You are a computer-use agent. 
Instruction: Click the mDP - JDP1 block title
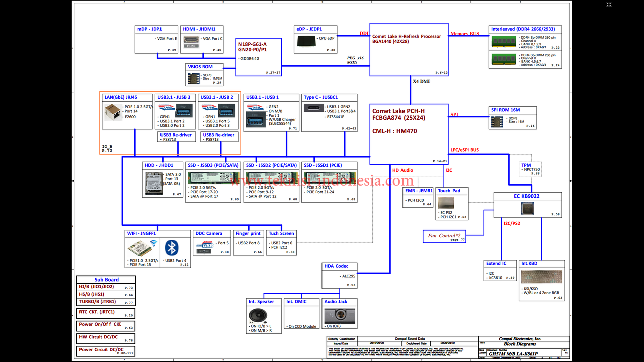tap(150, 29)
